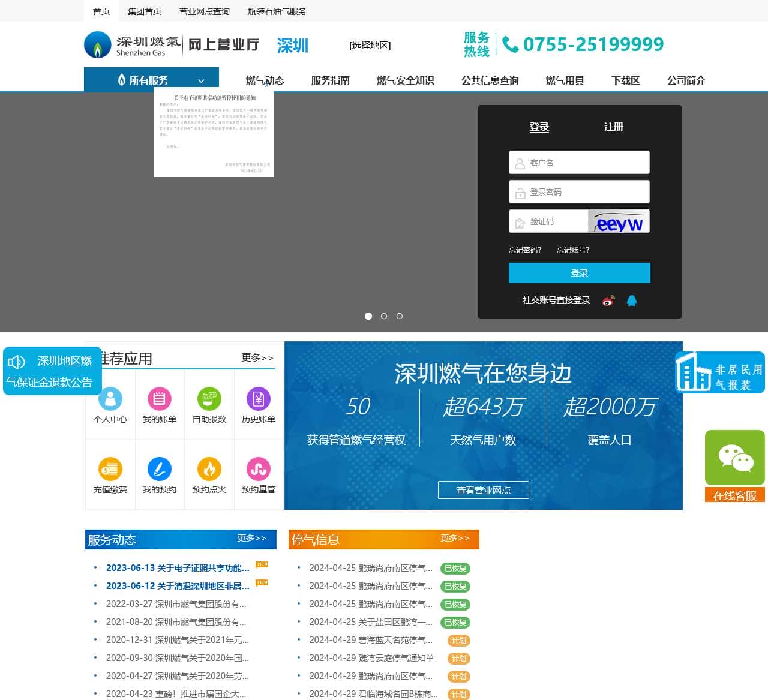Open 2024-04-29 碧海蓝天名苑 outage notice
Viewport: 768px width, 700px height.
371,640
